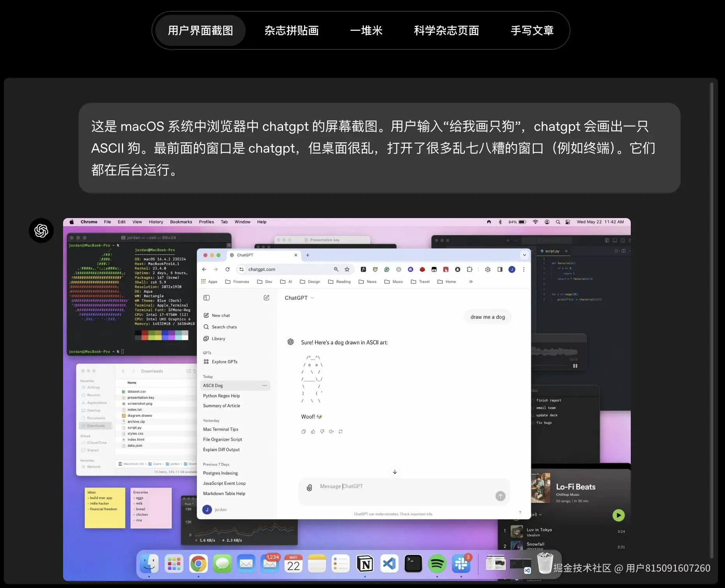This screenshot has height=588, width=725.
Task: Open the Postgres Indexing chat
Action: (x=220, y=473)
